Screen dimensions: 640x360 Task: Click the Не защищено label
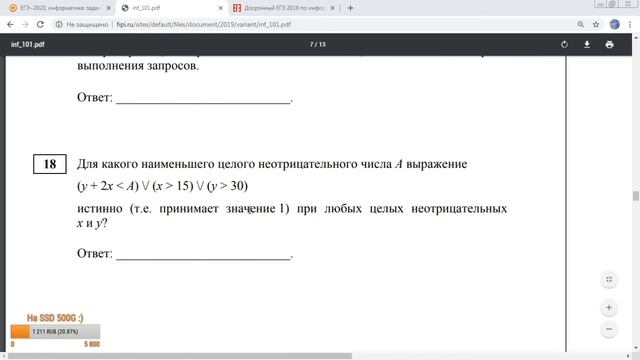[87, 24]
